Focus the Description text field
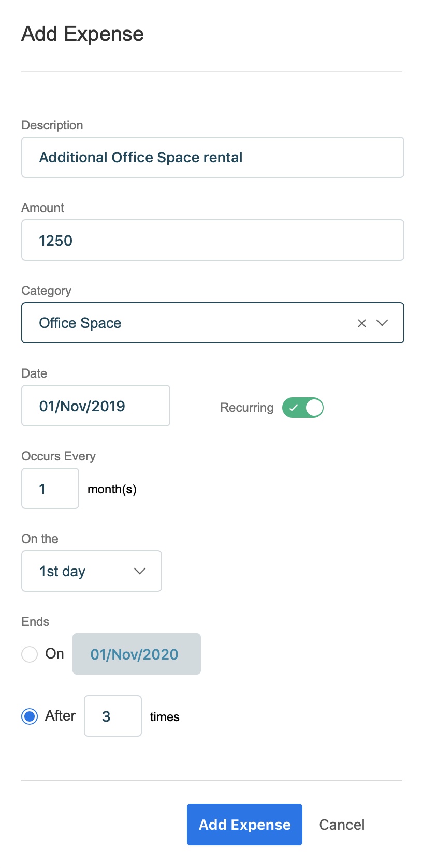 [212, 157]
